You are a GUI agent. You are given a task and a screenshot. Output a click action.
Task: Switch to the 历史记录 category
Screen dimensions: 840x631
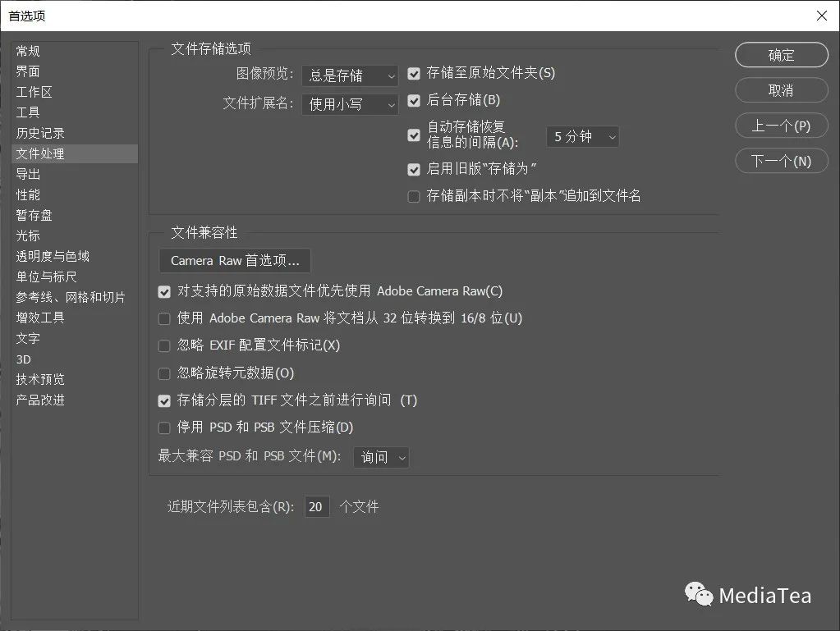[75, 133]
